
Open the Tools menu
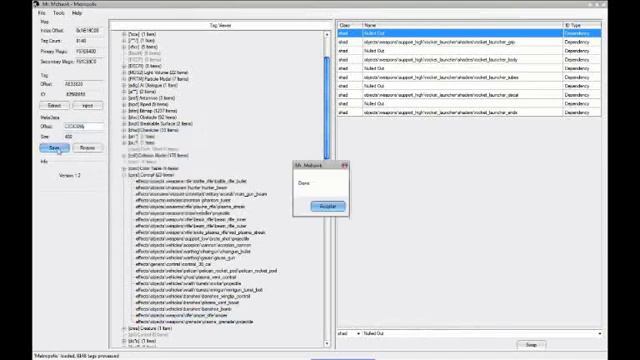(59, 13)
